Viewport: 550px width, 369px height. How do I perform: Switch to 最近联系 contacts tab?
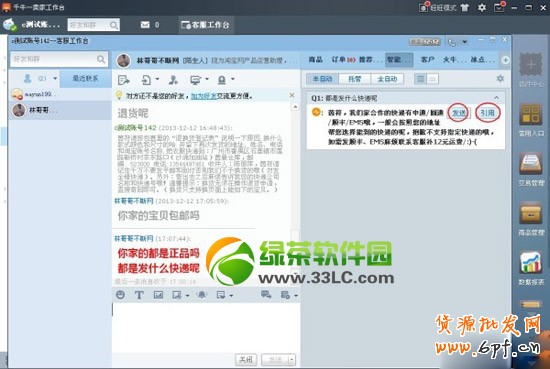tap(85, 79)
